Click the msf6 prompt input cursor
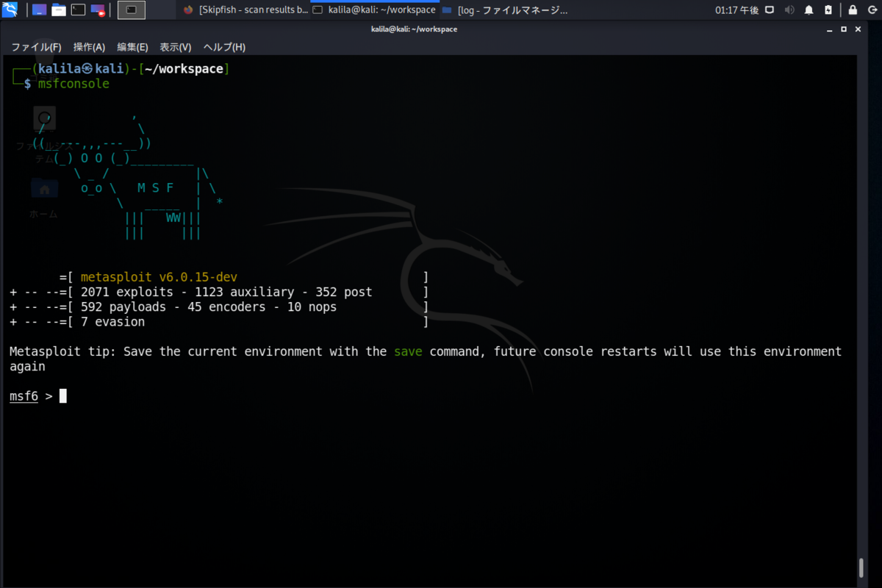 click(63, 396)
